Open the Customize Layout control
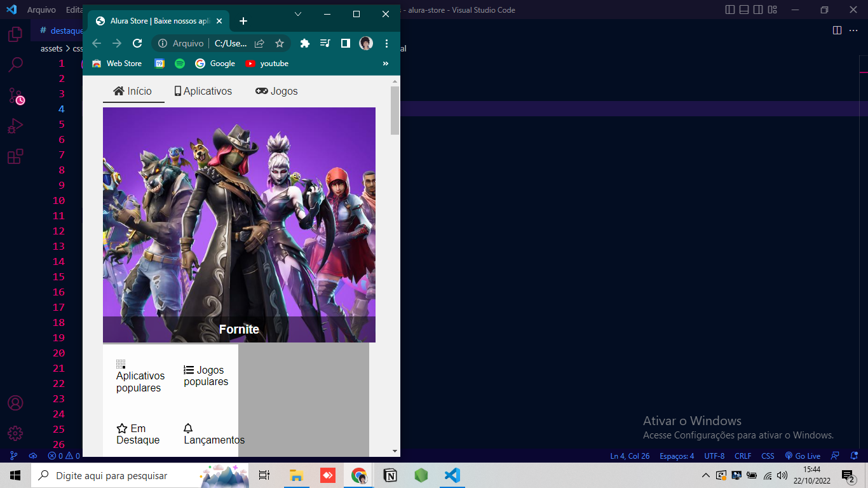868x488 pixels. [773, 10]
